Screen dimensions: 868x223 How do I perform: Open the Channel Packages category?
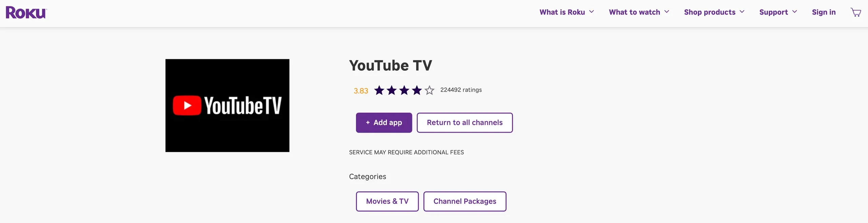point(465,201)
